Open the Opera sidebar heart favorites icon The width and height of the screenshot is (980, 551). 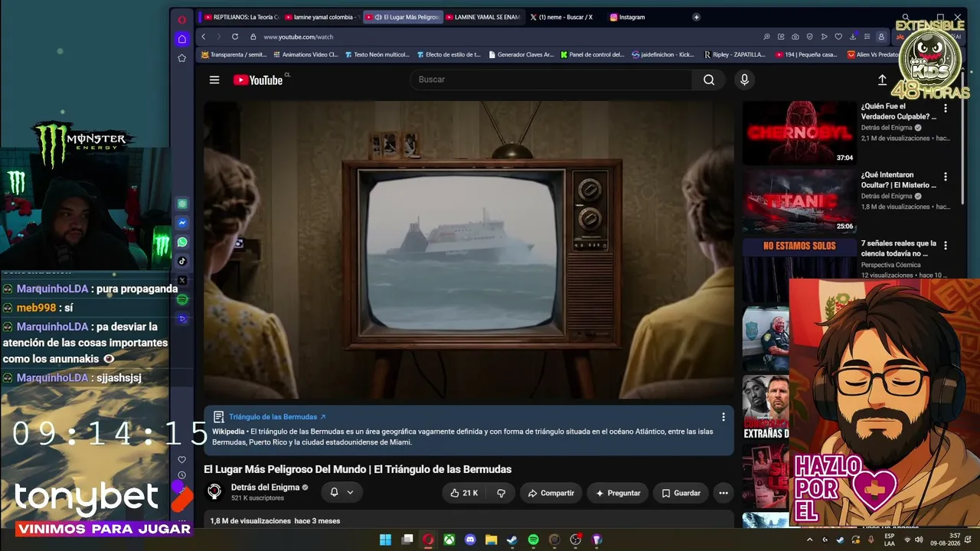(x=181, y=460)
